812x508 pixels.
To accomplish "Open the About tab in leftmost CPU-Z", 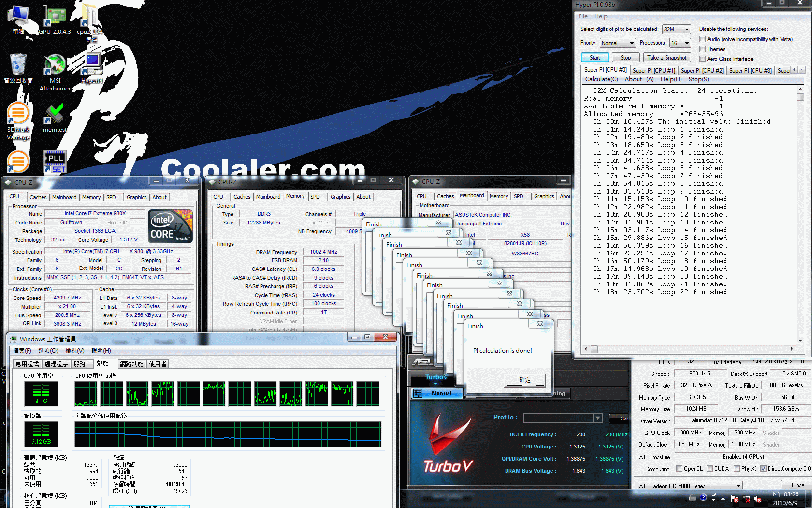I will tap(159, 197).
